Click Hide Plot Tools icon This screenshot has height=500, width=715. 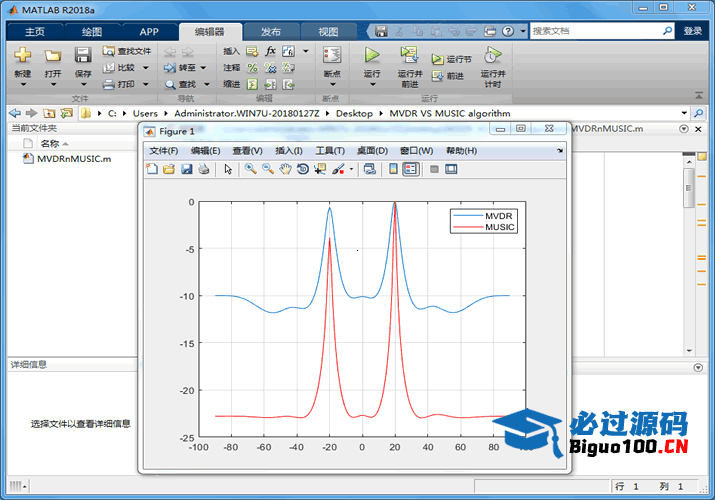tap(434, 169)
